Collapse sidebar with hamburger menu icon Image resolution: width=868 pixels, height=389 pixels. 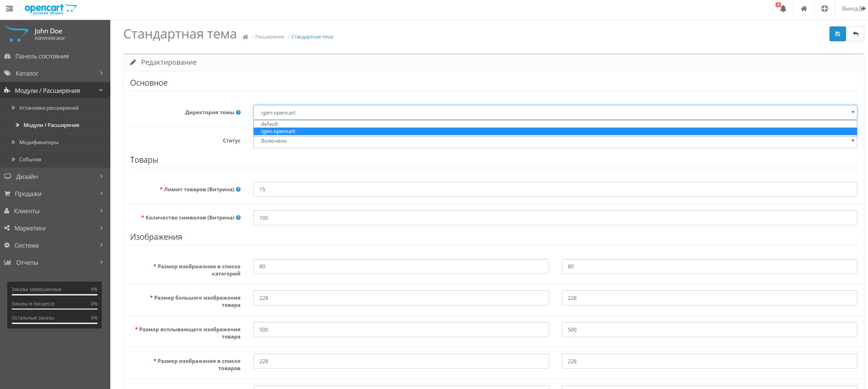10,9
